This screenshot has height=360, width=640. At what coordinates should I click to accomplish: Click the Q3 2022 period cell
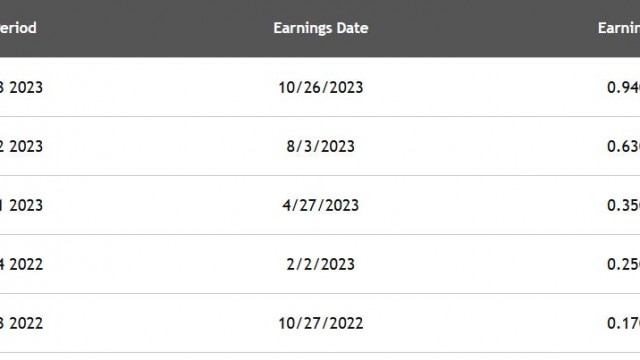pos(21,323)
